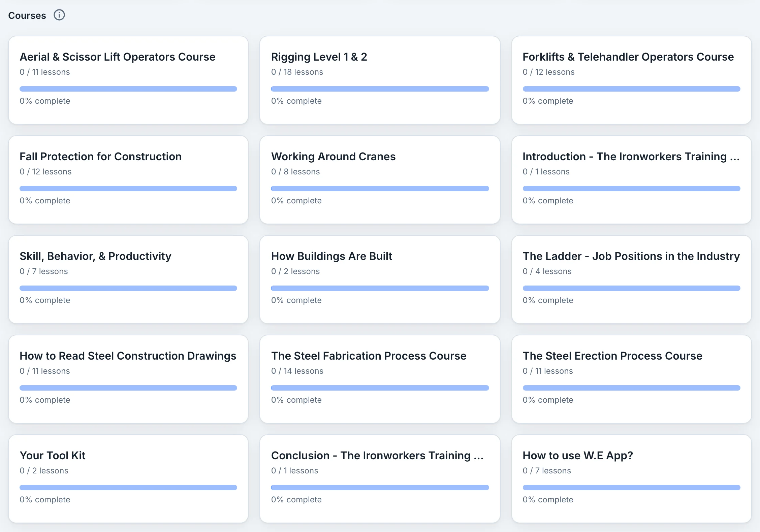
Task: Click the 0 / 8 lessons text
Action: 295,172
